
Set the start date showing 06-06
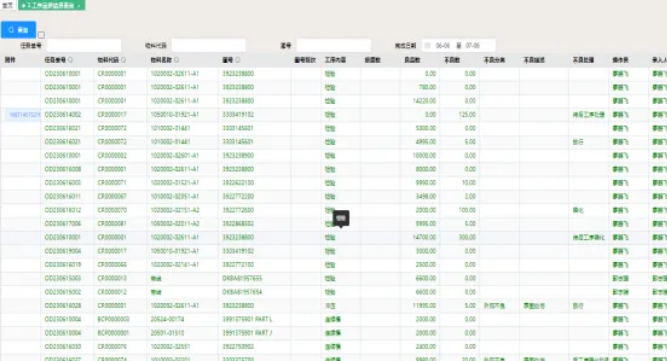click(x=443, y=45)
